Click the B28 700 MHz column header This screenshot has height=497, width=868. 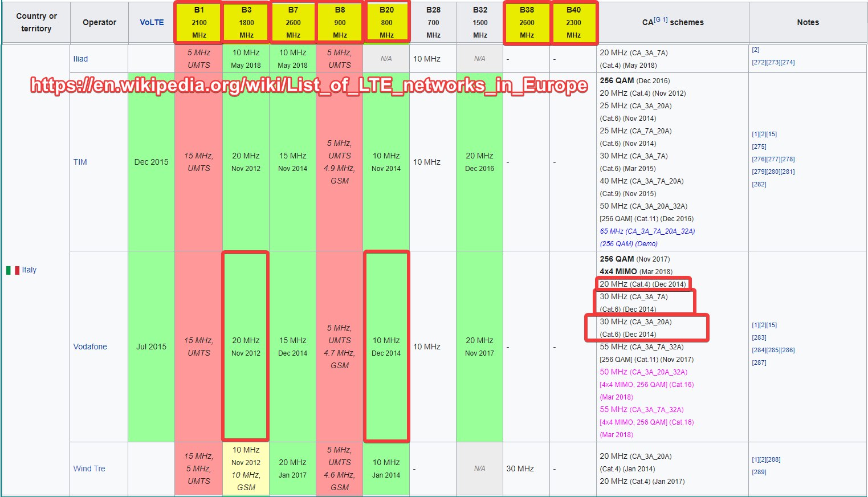click(x=433, y=22)
